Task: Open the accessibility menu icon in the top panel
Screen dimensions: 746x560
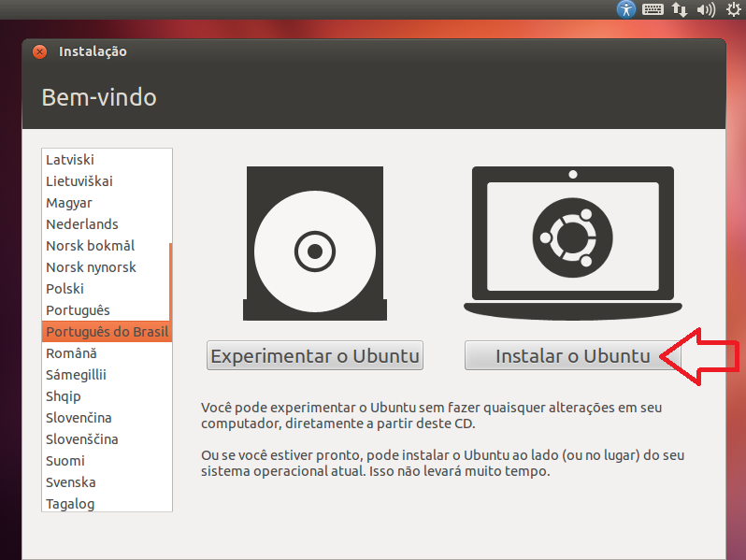Action: coord(626,9)
